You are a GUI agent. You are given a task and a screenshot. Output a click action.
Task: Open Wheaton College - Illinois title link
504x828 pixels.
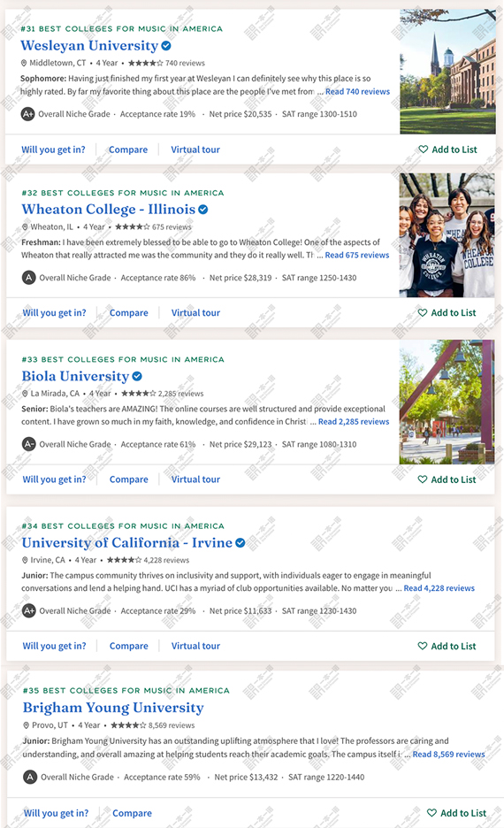coord(108,210)
